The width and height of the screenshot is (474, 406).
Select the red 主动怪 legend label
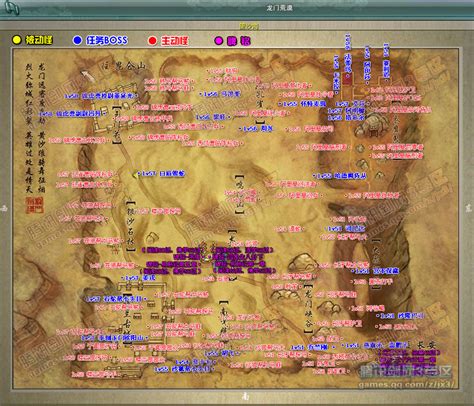[175, 41]
